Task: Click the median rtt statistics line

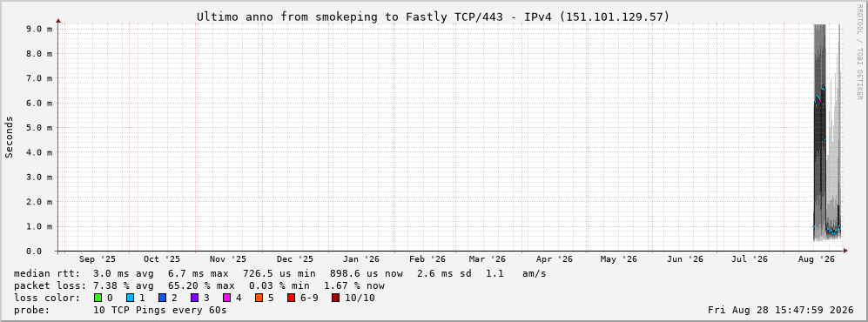Action: [280, 273]
